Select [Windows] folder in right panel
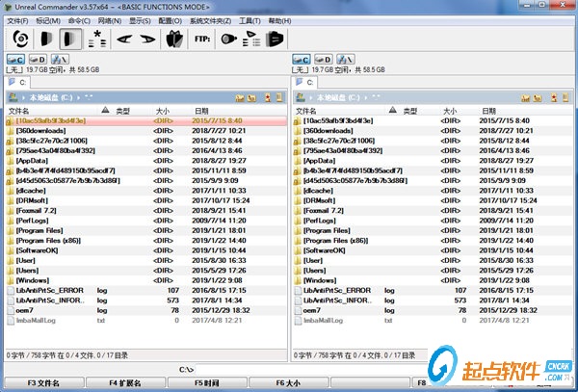Screen dimensions: 578x392 [433, 280]
